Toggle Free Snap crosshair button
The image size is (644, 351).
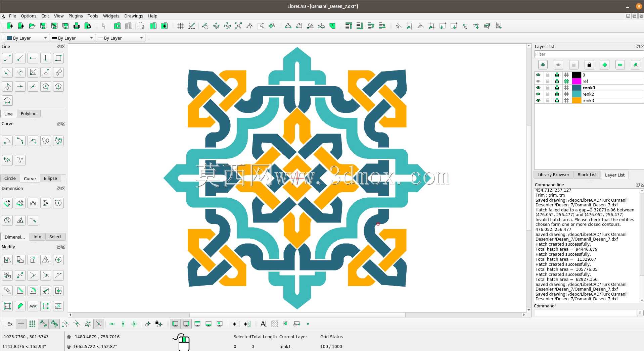click(21, 324)
